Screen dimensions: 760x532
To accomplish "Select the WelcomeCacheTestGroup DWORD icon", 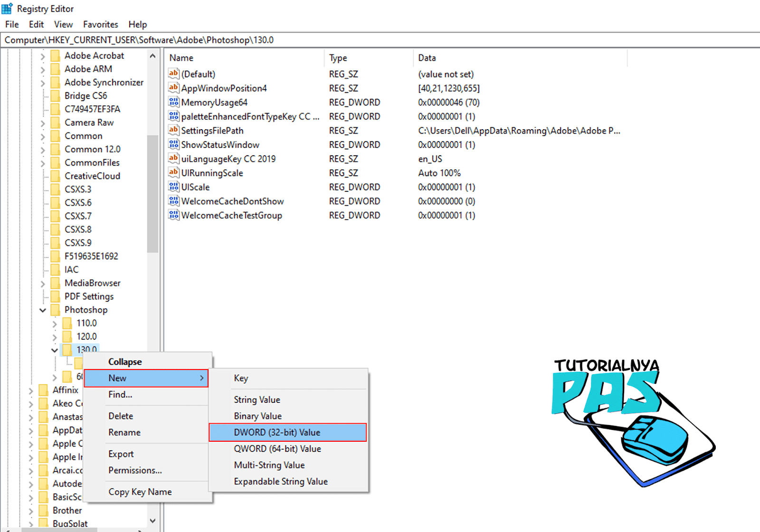I will coord(174,215).
